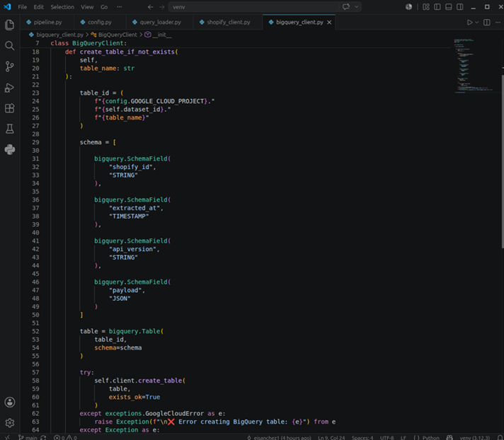Open the Customize Layout icon
Image resolution: width=504 pixels, height=440 pixels.
[426, 7]
